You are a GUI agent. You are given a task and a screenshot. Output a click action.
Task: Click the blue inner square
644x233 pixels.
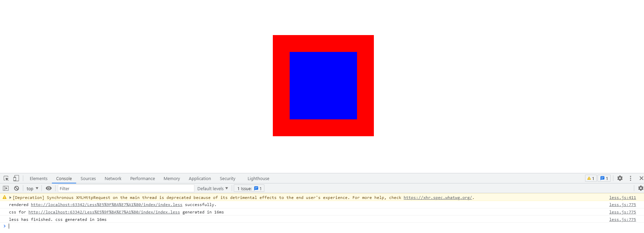point(323,86)
